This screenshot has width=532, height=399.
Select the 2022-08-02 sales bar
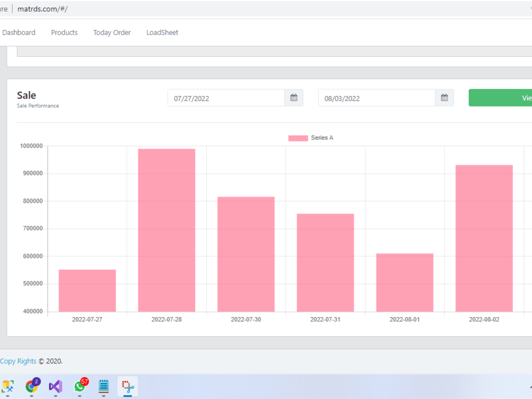(x=484, y=238)
